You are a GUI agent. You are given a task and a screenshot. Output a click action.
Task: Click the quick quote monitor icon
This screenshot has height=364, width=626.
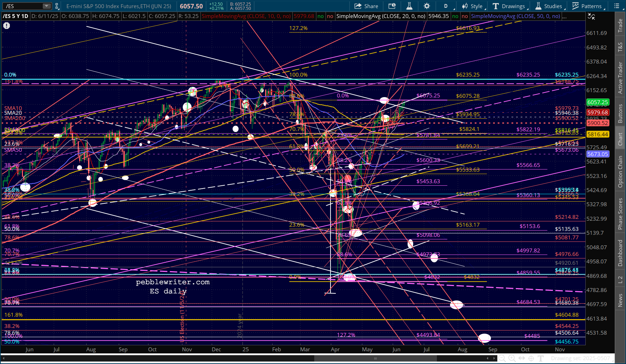point(392,6)
